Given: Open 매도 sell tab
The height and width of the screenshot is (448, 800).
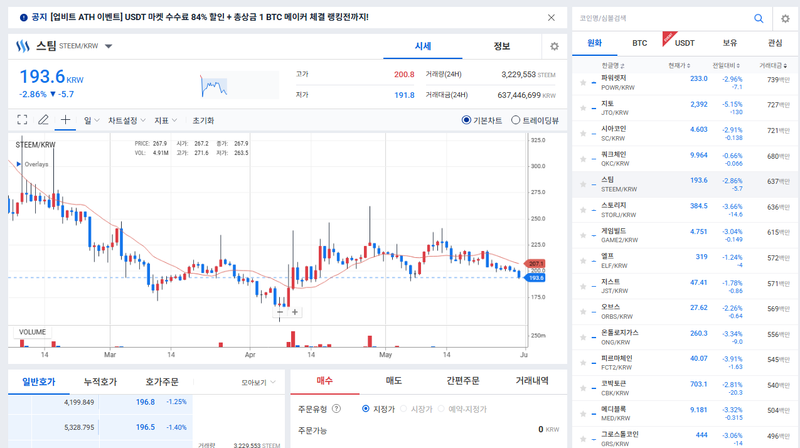Looking at the screenshot, I should click(x=394, y=381).
